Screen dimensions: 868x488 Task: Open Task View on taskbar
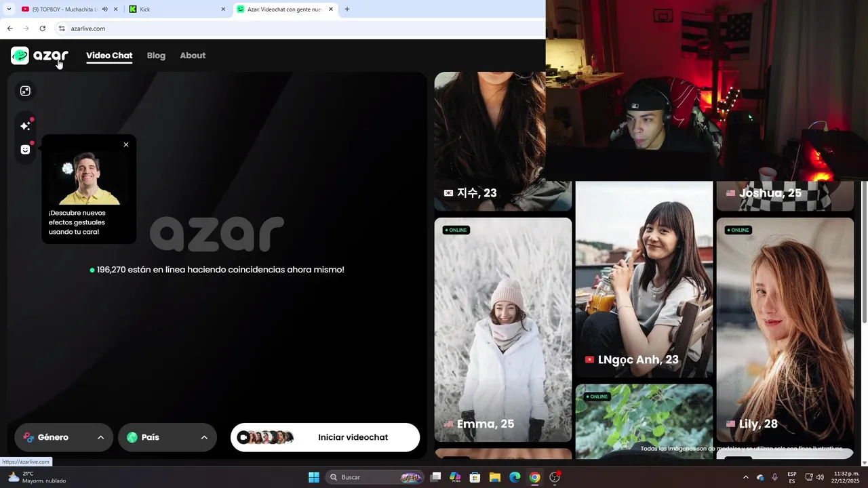[436, 477]
